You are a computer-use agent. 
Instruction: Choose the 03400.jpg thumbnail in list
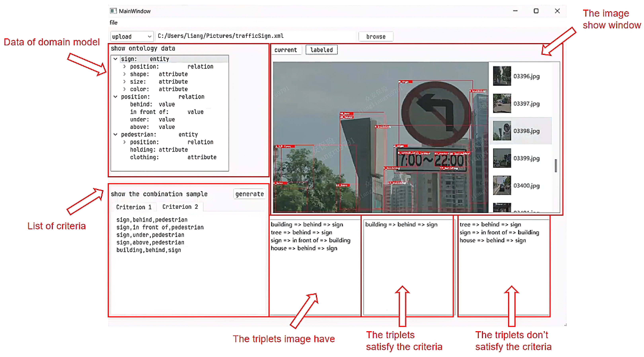[502, 185]
